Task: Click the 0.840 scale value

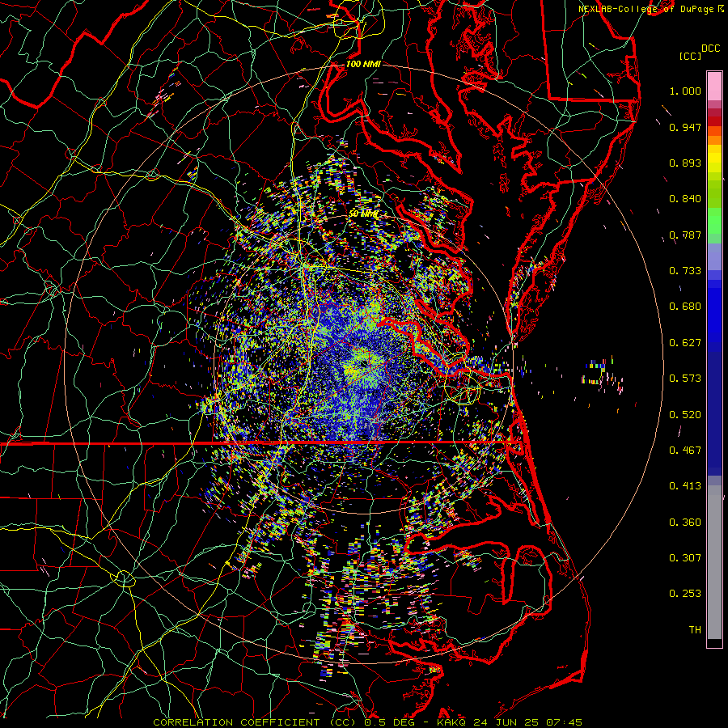Action: pos(685,199)
